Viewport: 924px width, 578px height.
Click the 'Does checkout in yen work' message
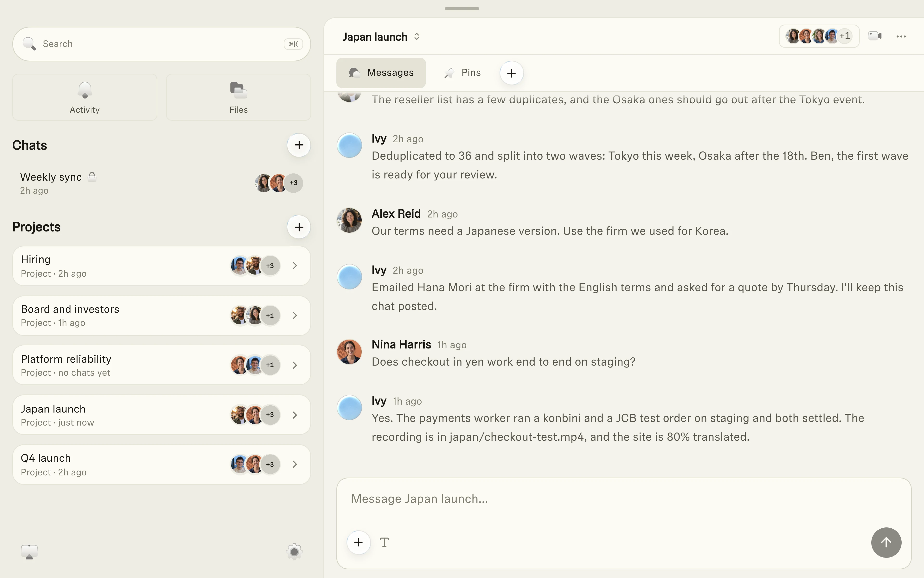[x=504, y=362]
